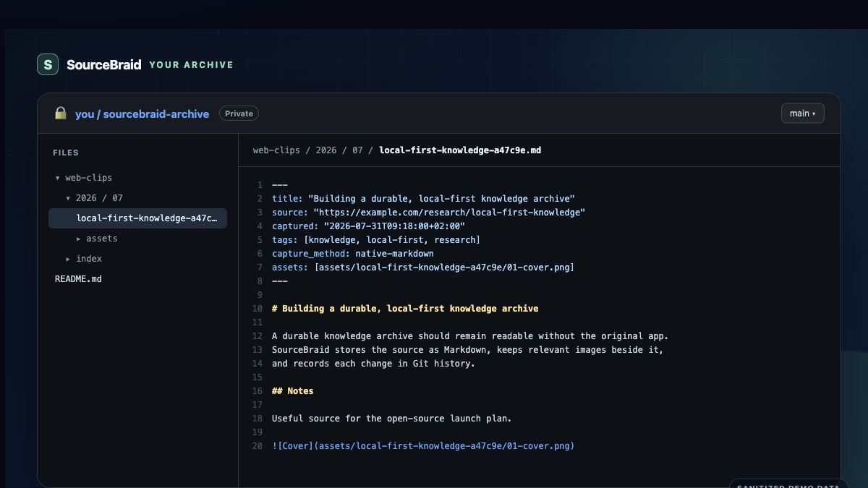The image size is (868, 488).
Task: Click the padlock icon beside repository name
Action: click(61, 114)
